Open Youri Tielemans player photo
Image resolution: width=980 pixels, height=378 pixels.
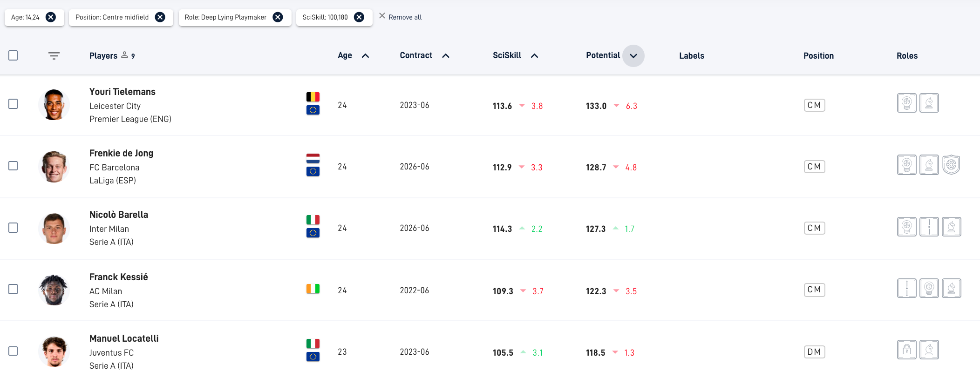coord(54,105)
